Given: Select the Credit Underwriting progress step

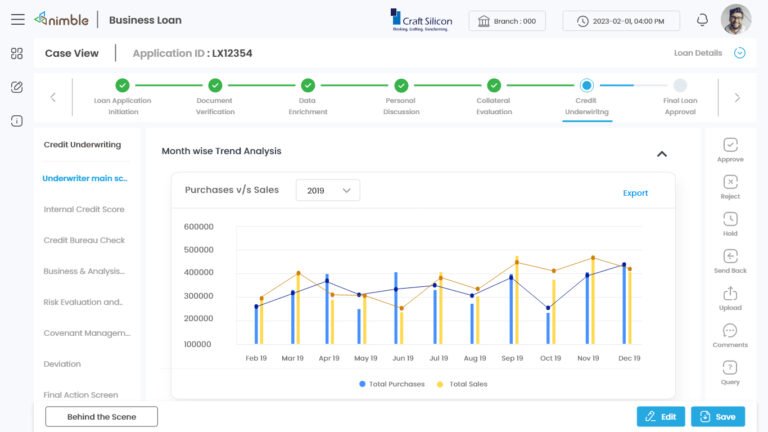Looking at the screenshot, I should coord(586,98).
